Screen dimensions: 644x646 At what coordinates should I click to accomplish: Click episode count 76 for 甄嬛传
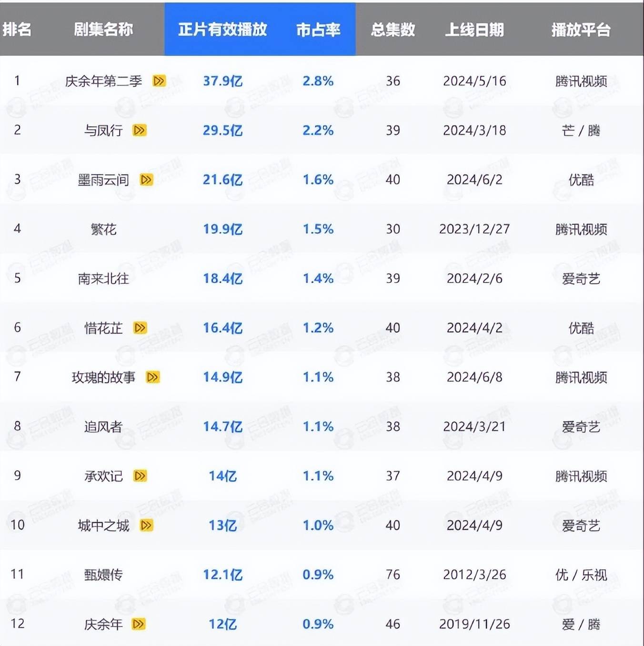[x=393, y=575]
